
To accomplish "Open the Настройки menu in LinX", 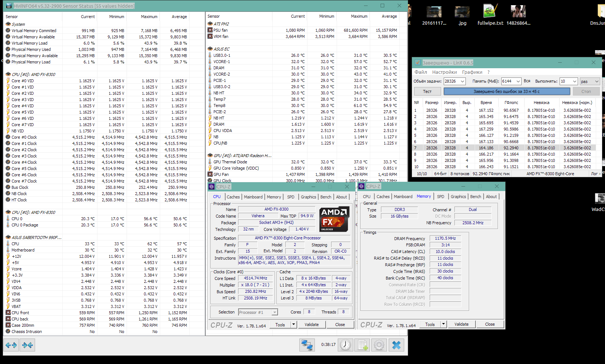I will coord(444,72).
